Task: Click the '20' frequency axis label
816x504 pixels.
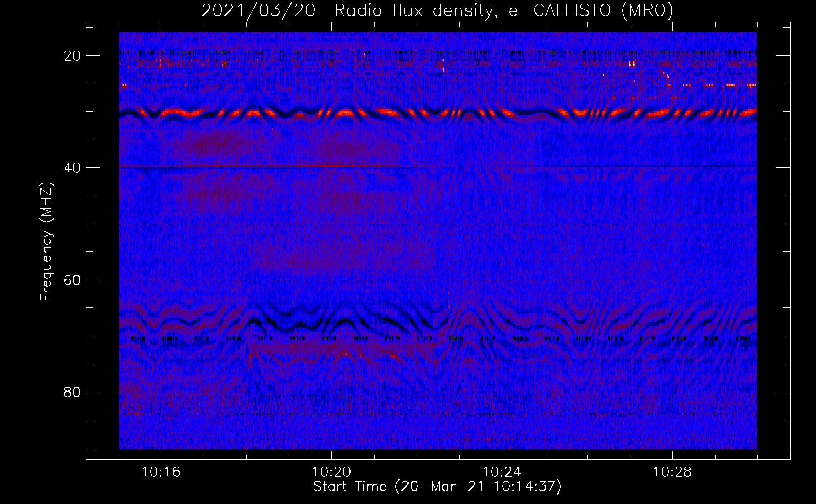Action: (x=73, y=56)
